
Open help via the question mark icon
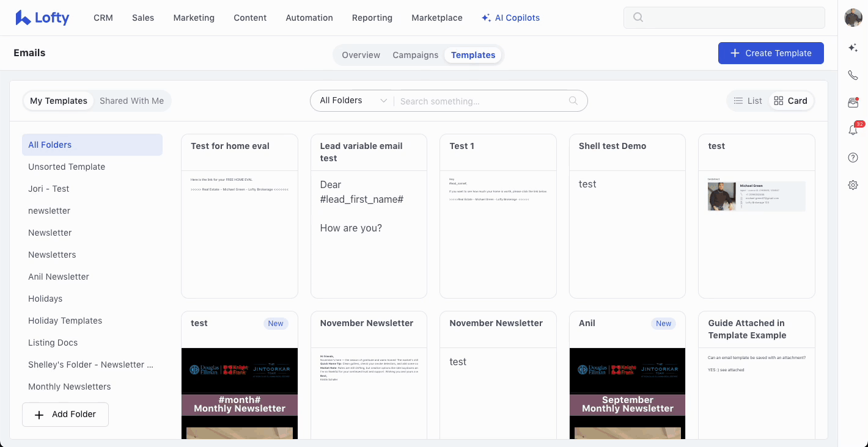(x=853, y=158)
